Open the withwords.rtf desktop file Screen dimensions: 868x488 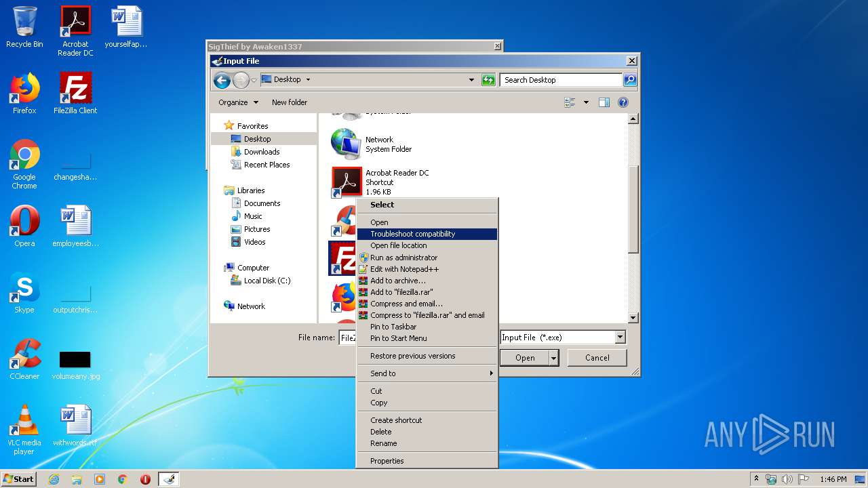[75, 426]
